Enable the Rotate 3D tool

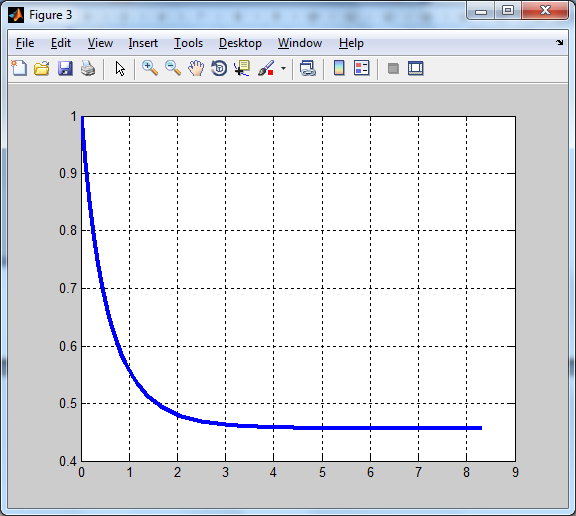219,68
